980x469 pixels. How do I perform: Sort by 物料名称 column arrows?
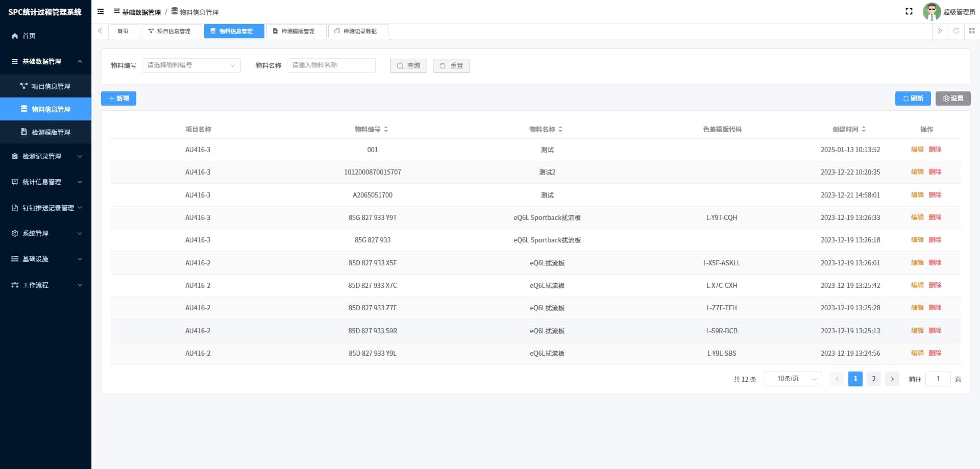560,129
